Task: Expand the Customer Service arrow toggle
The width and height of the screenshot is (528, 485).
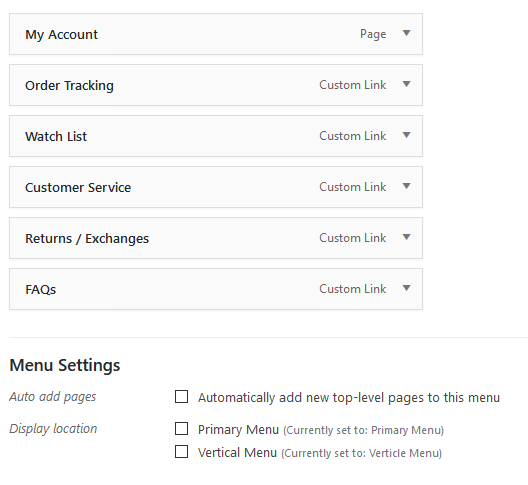Action: [x=406, y=186]
